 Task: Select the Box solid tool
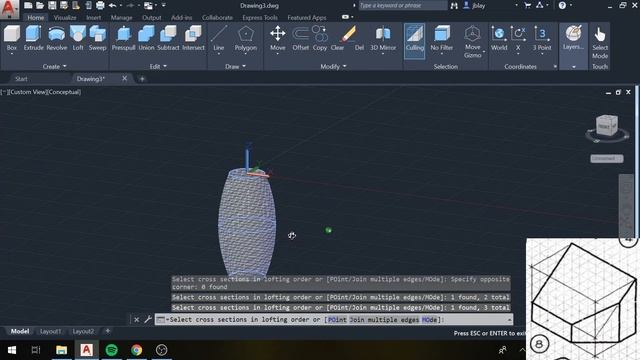click(12, 38)
